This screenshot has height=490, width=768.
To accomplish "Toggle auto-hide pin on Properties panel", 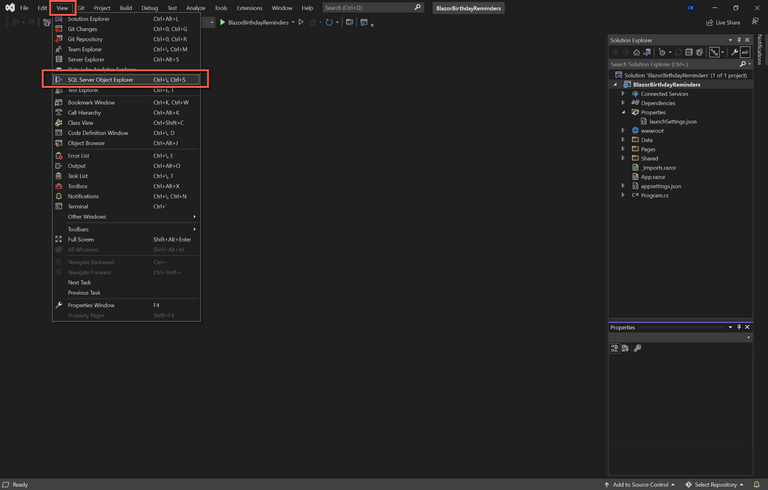I will [739, 327].
